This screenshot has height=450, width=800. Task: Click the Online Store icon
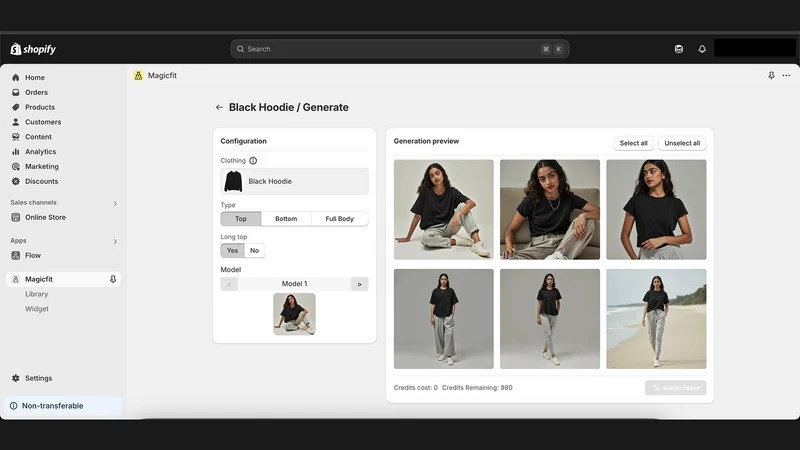16,217
